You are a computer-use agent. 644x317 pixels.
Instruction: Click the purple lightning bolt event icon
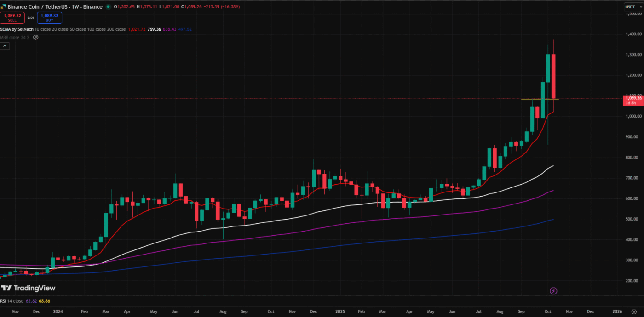coord(554,291)
